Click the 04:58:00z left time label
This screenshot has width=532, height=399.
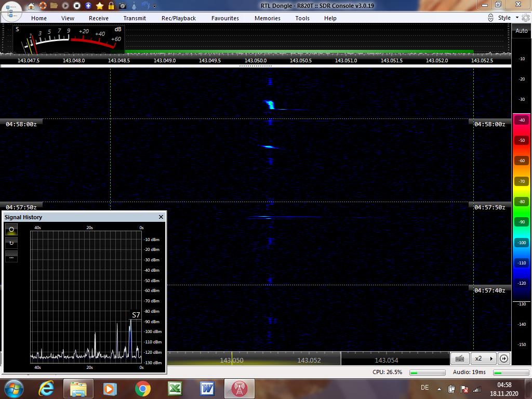coord(21,124)
